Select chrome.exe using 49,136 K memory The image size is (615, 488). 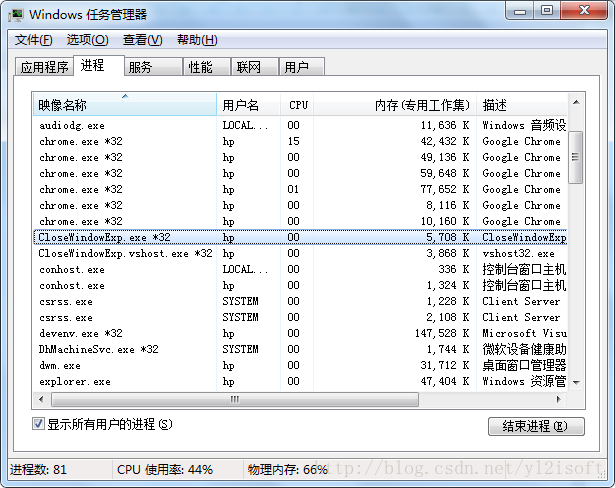click(300, 157)
